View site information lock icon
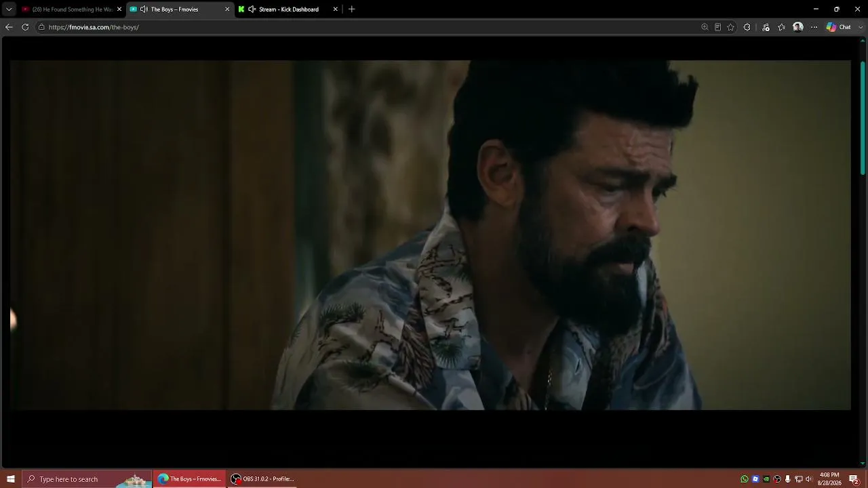This screenshot has width=868, height=488. (41, 27)
